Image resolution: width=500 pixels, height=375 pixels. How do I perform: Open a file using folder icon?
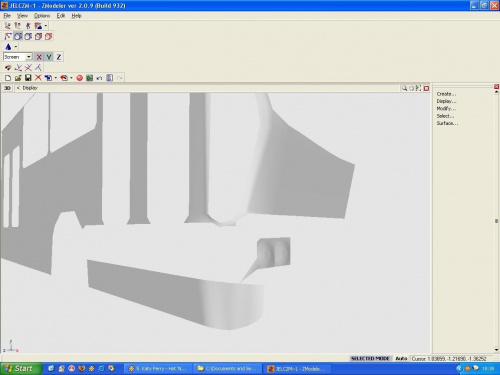click(18, 78)
